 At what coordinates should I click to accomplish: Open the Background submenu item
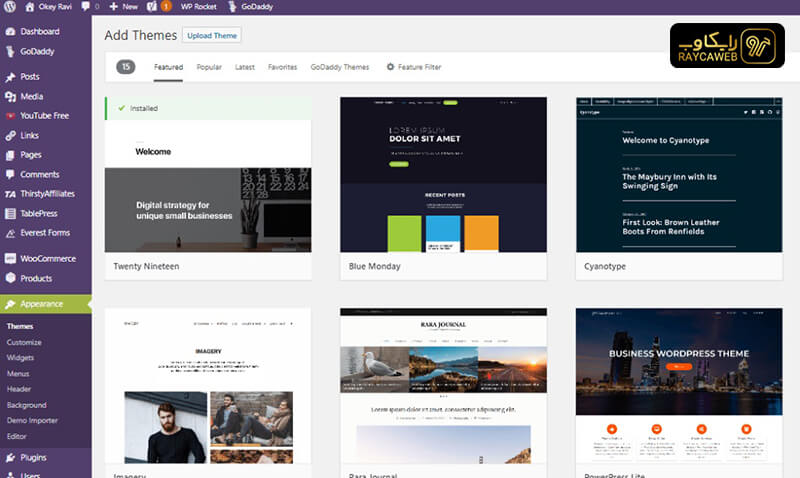tap(27, 405)
